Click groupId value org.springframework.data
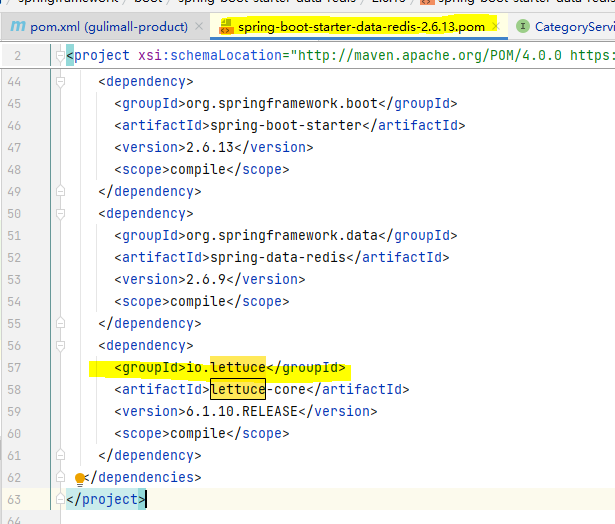The height and width of the screenshot is (524, 615). [x=282, y=236]
